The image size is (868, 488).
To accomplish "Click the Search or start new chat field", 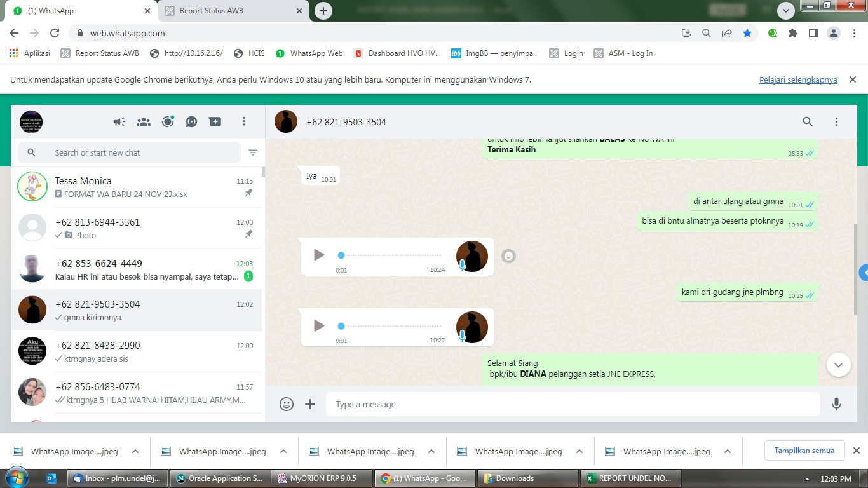I will pos(130,152).
